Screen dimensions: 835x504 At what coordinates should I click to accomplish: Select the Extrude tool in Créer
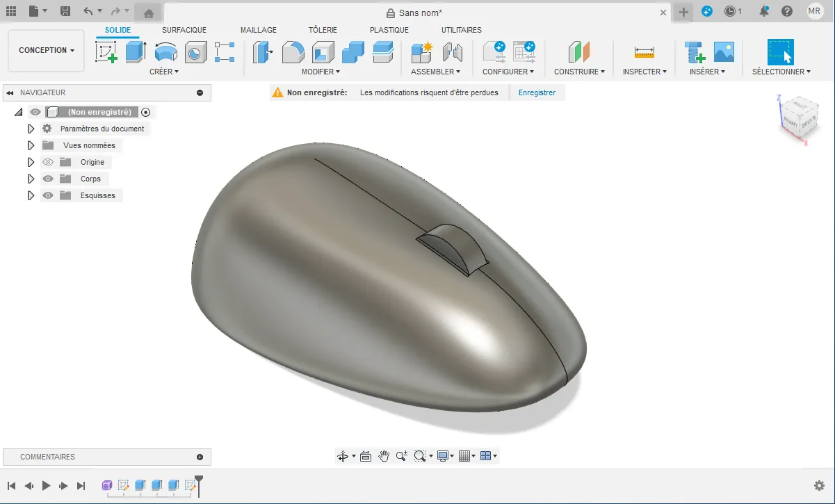tap(136, 52)
